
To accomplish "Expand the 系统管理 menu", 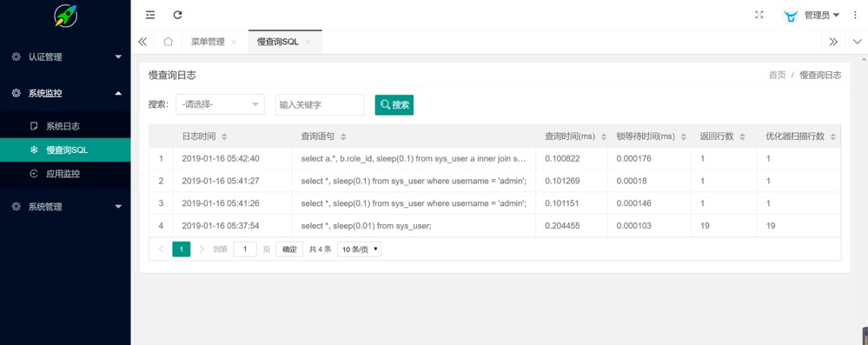I will (118, 207).
